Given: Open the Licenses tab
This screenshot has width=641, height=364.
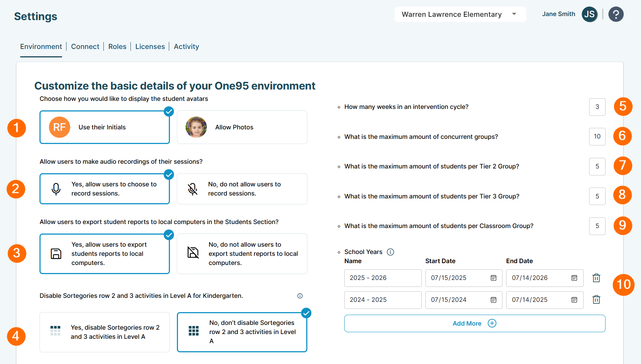Looking at the screenshot, I should pyautogui.click(x=150, y=47).
